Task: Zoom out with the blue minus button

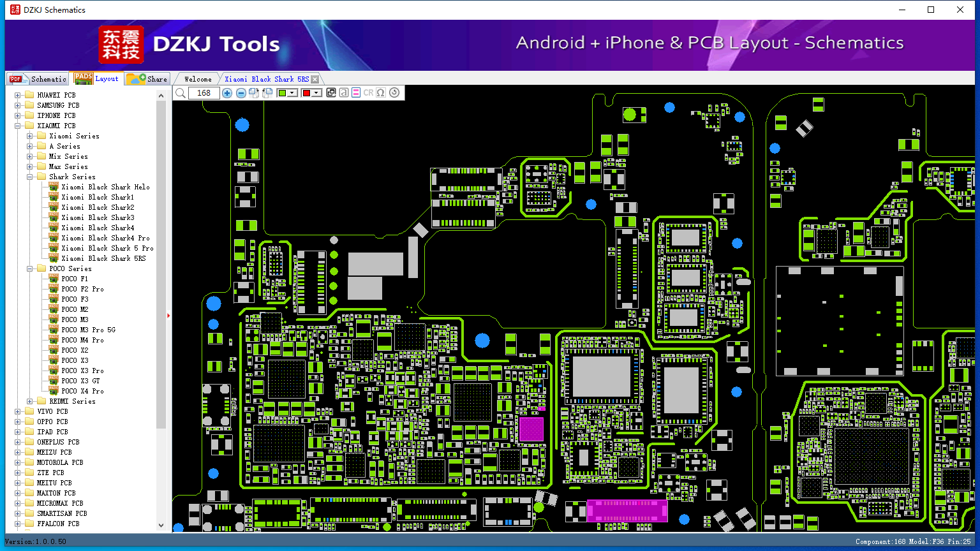Action: click(x=241, y=93)
